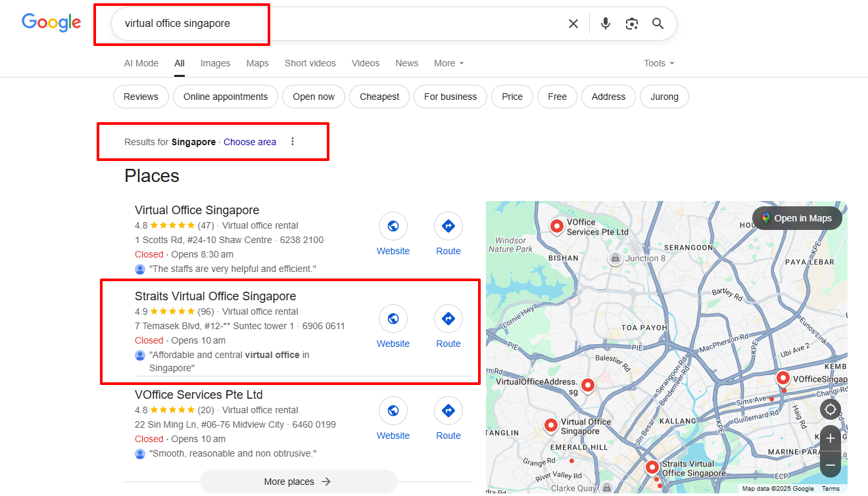Enable the Open now filter chip
Screen dimensions: 868x496
[314, 97]
